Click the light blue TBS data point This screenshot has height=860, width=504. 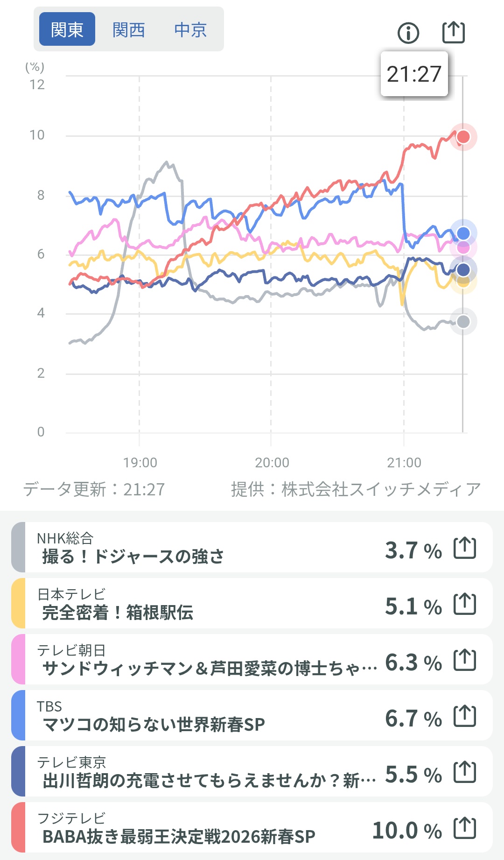pyautogui.click(x=463, y=233)
